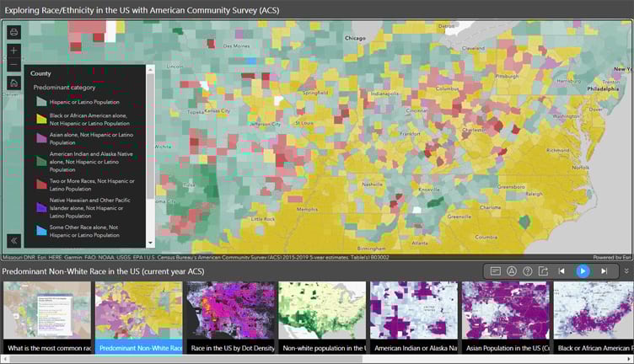Zoom out on the map

coord(13,64)
